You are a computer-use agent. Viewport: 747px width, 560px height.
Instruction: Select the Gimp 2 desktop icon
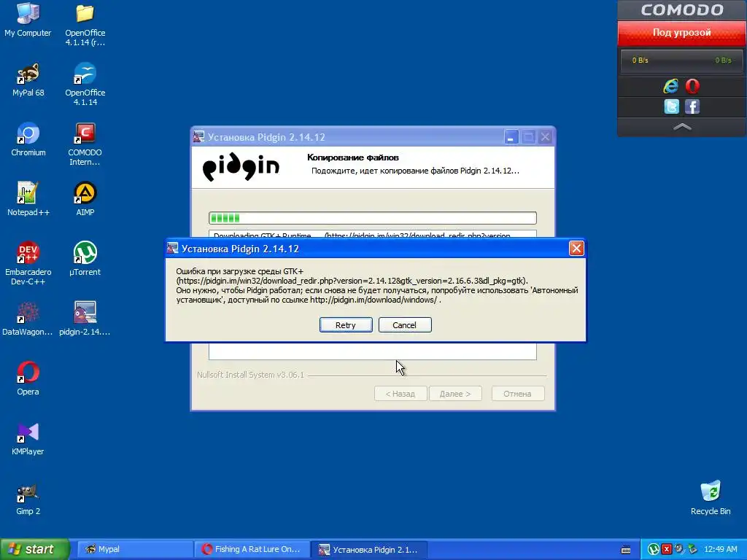point(28,499)
